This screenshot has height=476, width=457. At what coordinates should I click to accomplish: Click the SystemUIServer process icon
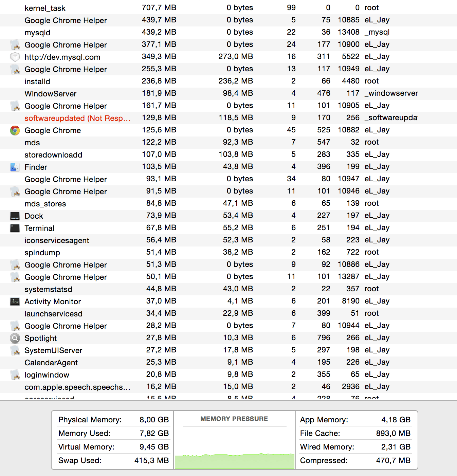click(15, 350)
